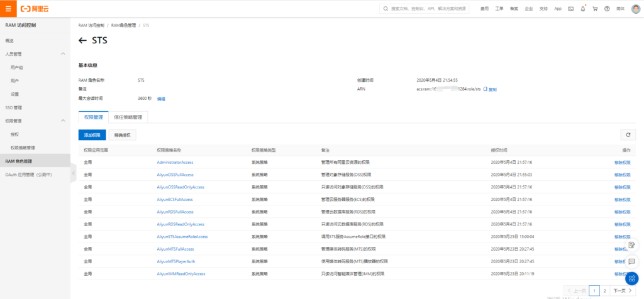The width and height of the screenshot is (644, 299).
Task: Open the notifications bell
Action: tap(583, 9)
